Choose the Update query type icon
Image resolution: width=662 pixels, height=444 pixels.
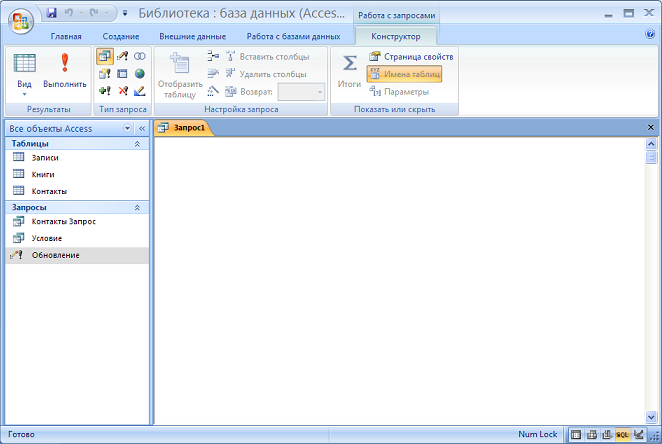pos(122,56)
